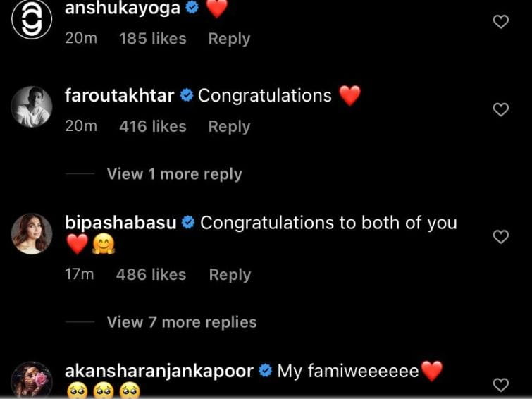Open bipashabasu's profile avatar
This screenshot has height=399, width=532.
32,234
